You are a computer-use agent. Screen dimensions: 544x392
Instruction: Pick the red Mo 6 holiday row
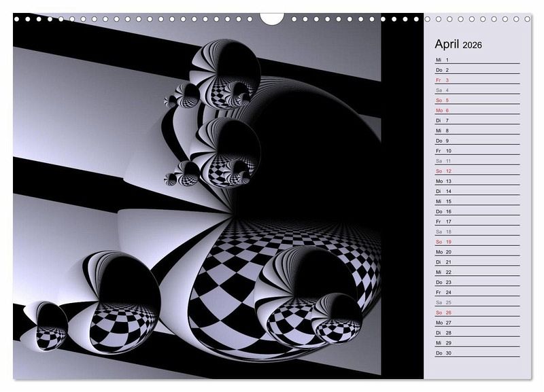point(477,110)
